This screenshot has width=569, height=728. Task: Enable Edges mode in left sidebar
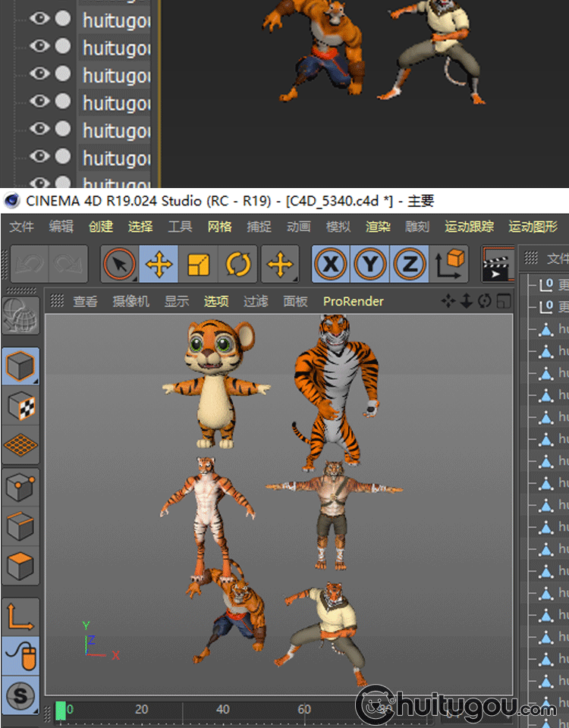coord(20,526)
